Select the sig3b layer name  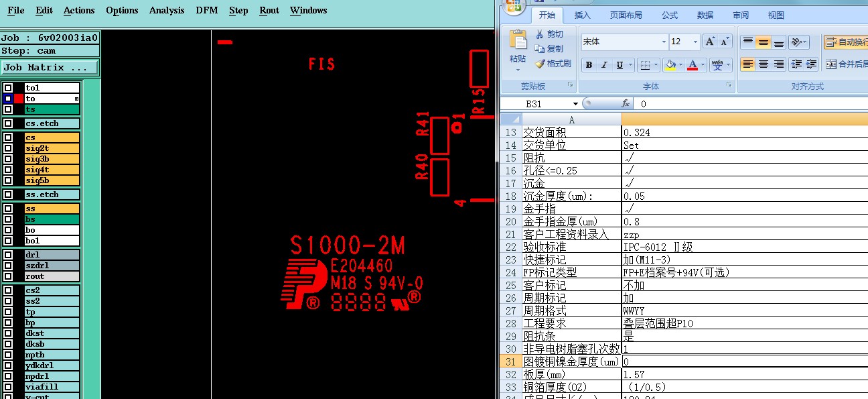click(x=52, y=159)
